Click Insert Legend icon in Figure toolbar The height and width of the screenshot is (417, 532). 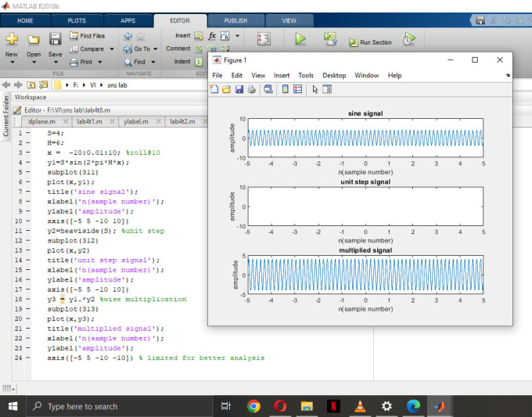pos(297,89)
